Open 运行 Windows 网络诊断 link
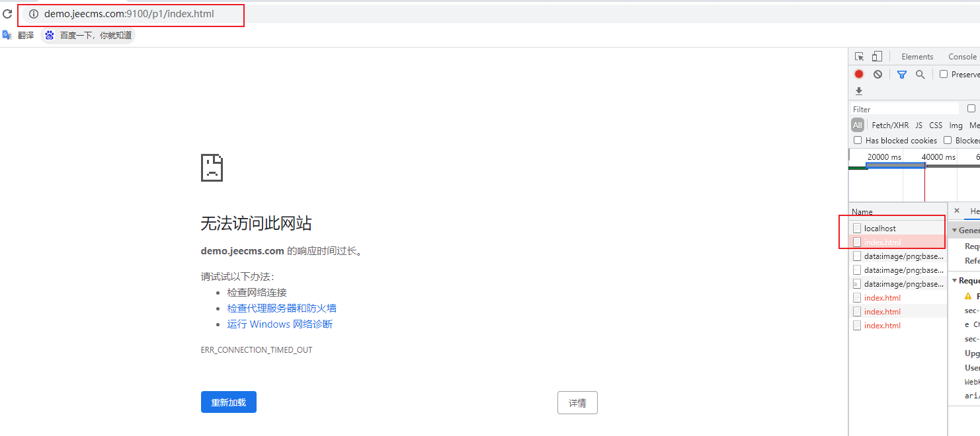Viewport: 980px width, 436px height. tap(280, 324)
